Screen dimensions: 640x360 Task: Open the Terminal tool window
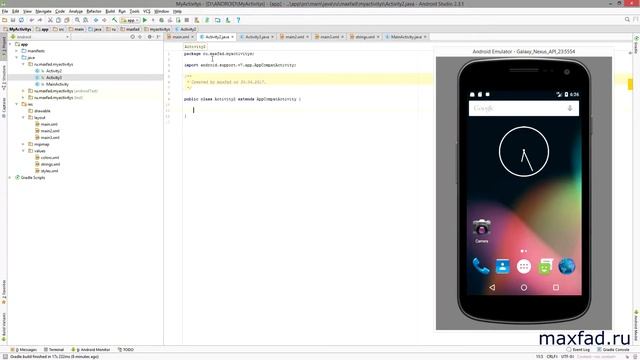point(54,350)
